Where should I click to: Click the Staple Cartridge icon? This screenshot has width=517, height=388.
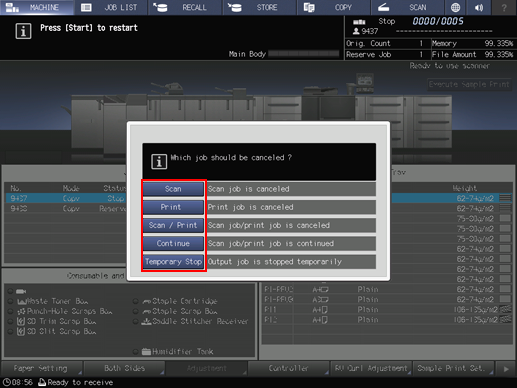coord(147,302)
